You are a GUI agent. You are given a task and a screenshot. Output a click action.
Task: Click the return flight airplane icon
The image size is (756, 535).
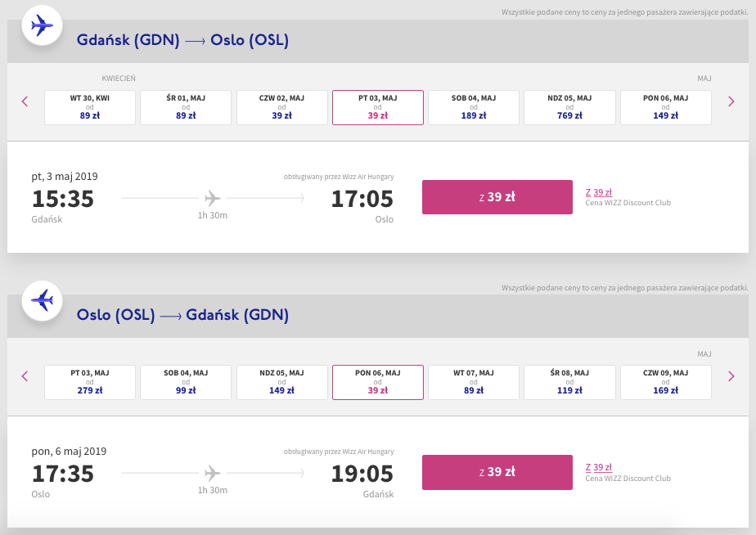(41, 301)
